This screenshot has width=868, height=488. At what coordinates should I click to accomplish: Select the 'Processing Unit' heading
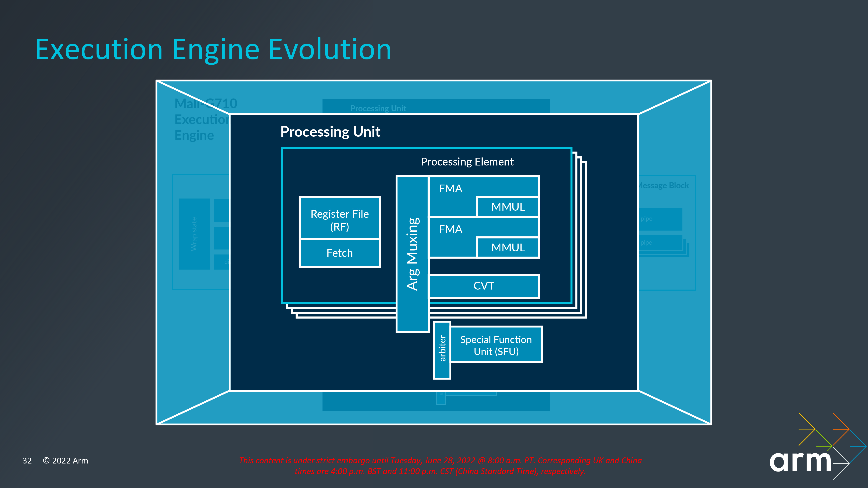(x=330, y=132)
